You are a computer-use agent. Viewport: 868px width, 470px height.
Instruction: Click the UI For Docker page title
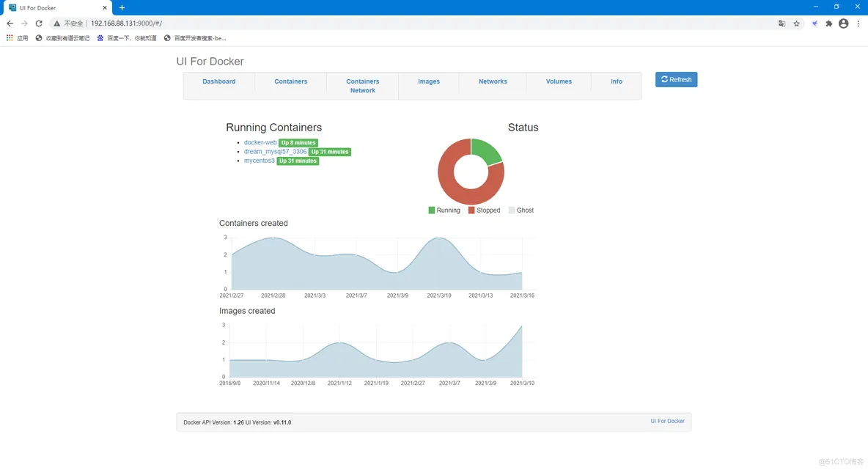pyautogui.click(x=210, y=62)
